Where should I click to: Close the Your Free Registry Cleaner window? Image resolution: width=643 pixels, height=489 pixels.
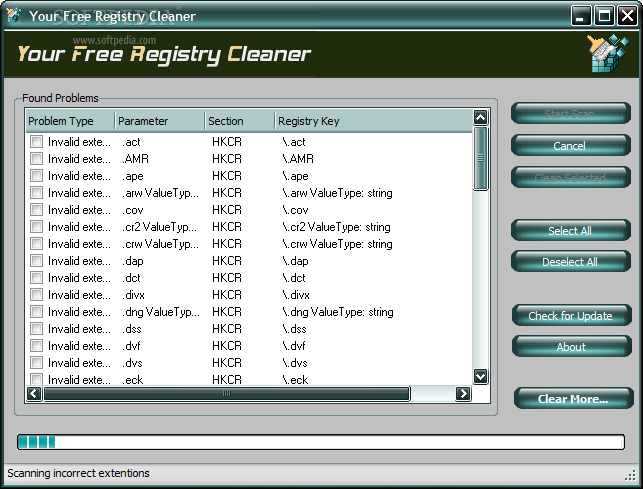coord(627,16)
